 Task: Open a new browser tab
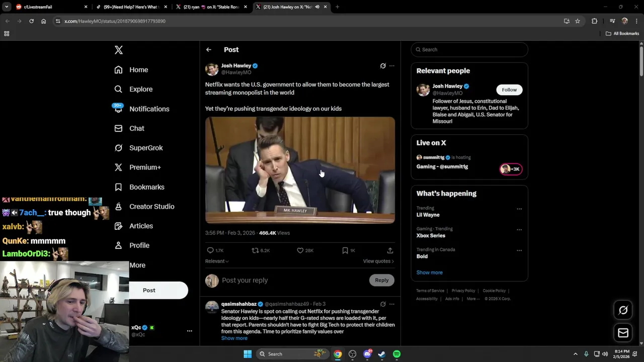point(338,7)
